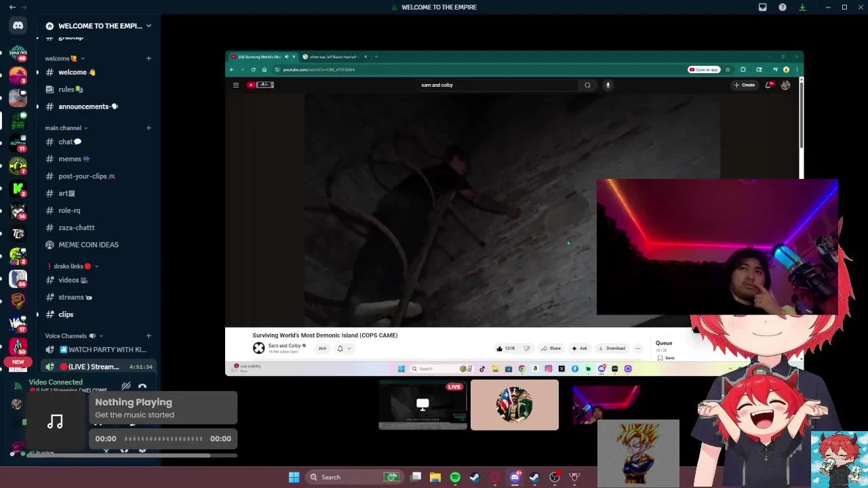
Task: Click the chrome address bar youtube.com URL
Action: click(319, 69)
